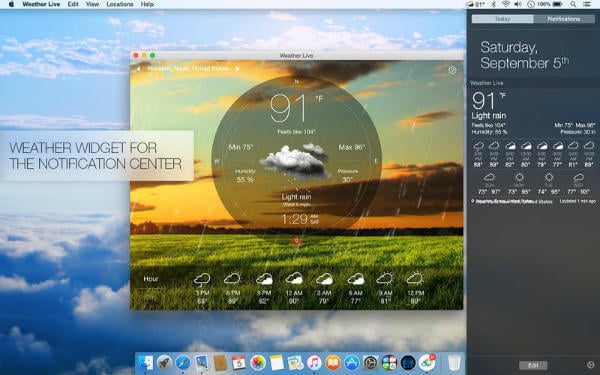The image size is (600, 375).
Task: Click the 6 AM forecast icon in main window
Action: [x=355, y=279]
